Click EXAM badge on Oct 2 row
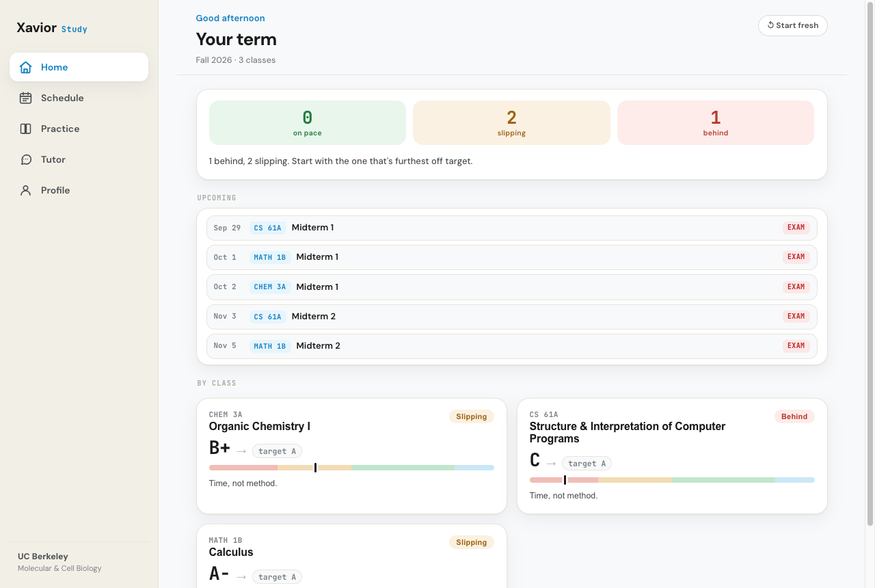The width and height of the screenshot is (875, 588). coord(796,286)
